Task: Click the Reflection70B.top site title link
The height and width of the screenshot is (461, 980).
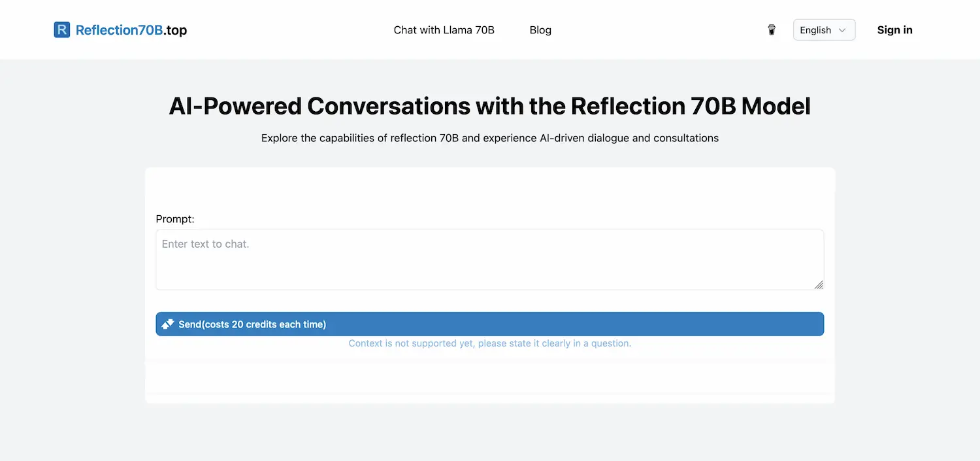Action: tap(131, 29)
